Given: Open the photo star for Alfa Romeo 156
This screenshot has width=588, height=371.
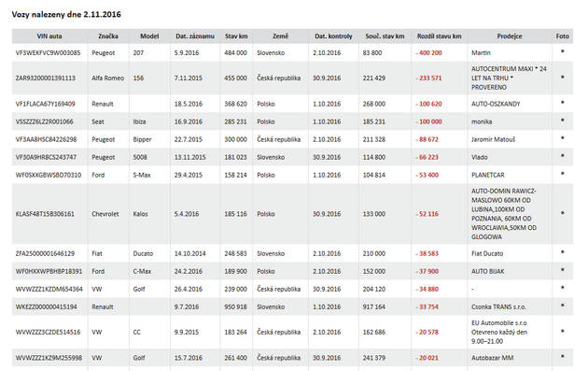Looking at the screenshot, I should [562, 78].
